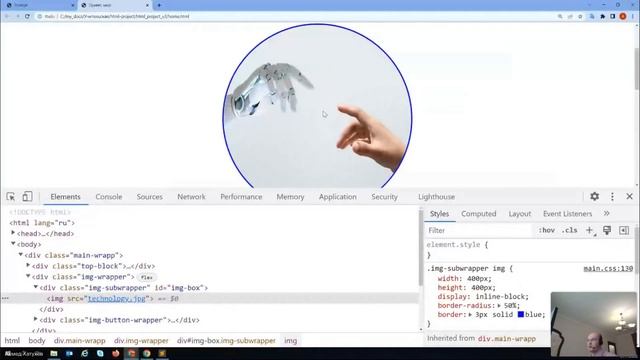Activate the inspect element picker icon

pos(11,197)
